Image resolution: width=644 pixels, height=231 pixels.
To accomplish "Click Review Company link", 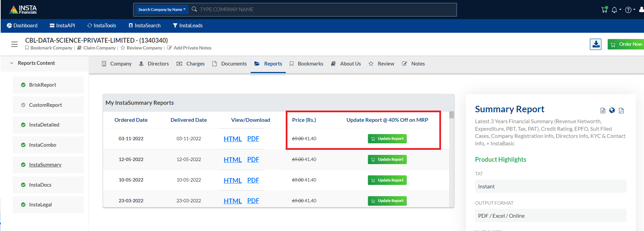I will pyautogui.click(x=141, y=48).
